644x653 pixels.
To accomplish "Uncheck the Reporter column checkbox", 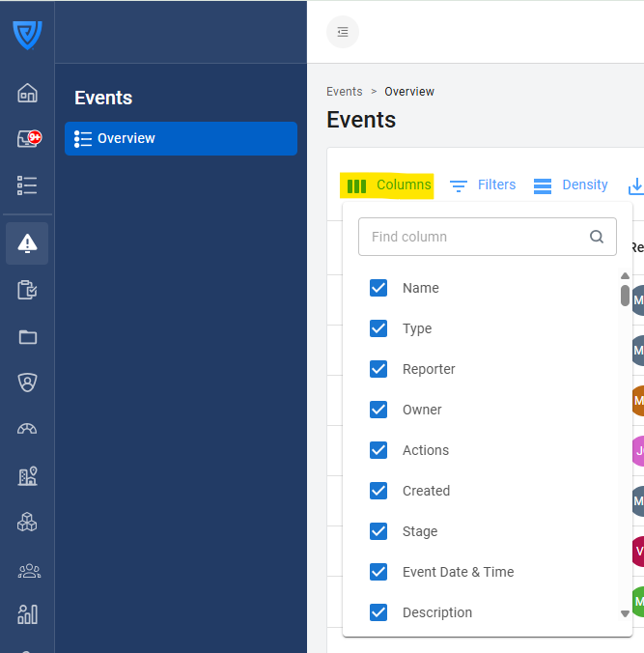I will coord(378,369).
